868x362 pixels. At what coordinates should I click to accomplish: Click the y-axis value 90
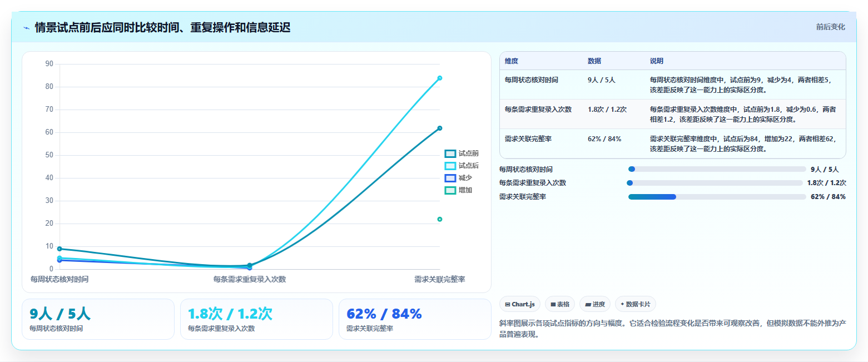(49, 64)
